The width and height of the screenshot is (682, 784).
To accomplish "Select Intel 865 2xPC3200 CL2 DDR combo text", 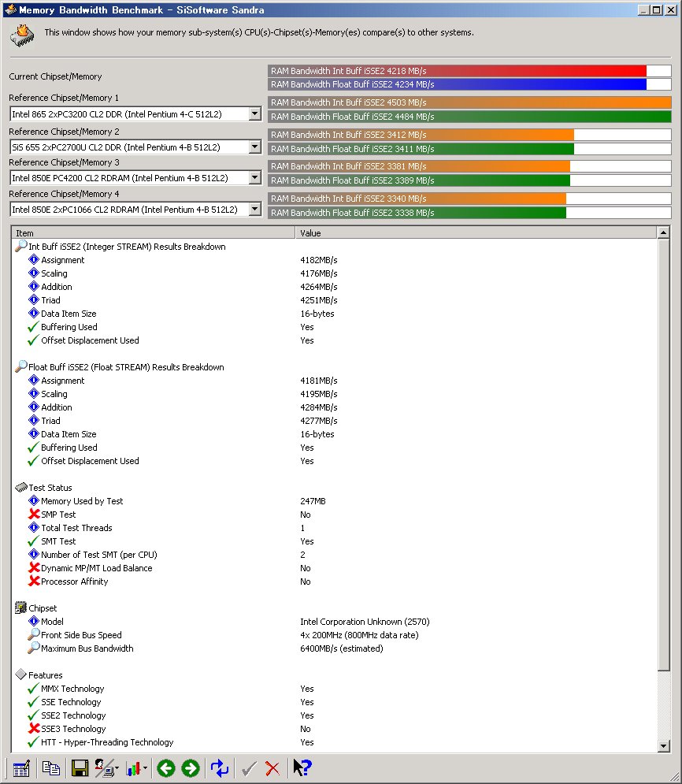I will (x=117, y=114).
